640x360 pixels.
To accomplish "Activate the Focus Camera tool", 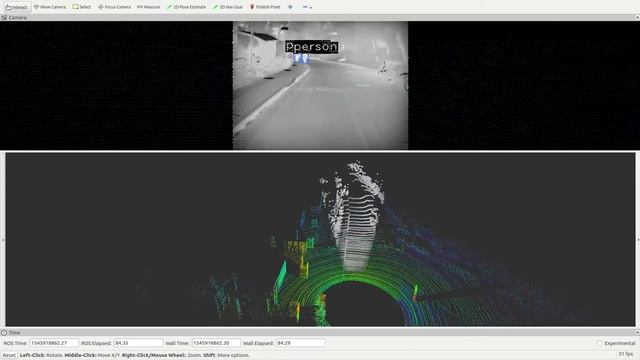I will click(114, 7).
